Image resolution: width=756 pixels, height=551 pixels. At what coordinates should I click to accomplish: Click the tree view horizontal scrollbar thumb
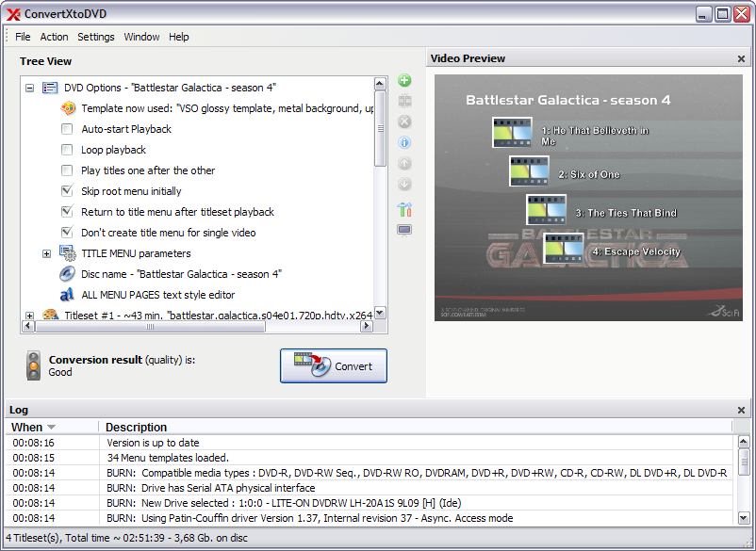pyautogui.click(x=150, y=327)
